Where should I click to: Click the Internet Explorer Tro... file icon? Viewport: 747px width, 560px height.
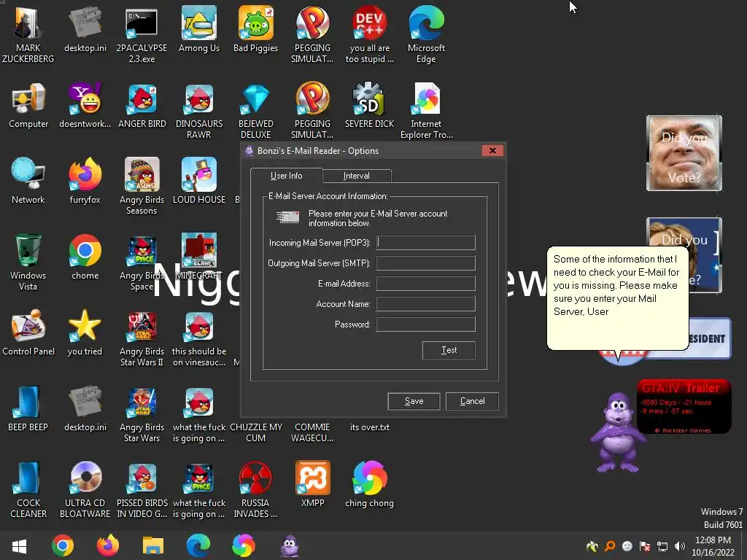click(426, 111)
